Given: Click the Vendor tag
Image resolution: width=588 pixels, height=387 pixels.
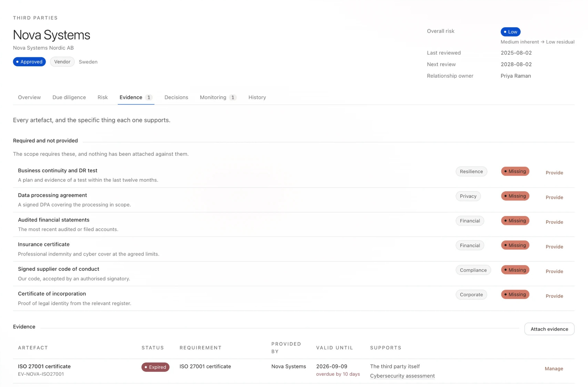Looking at the screenshot, I should click(62, 62).
